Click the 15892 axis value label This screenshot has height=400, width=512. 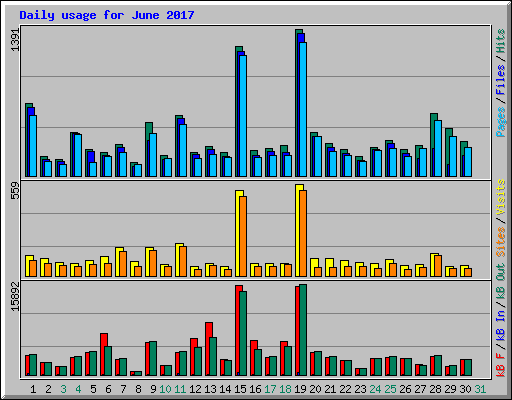tap(15, 296)
